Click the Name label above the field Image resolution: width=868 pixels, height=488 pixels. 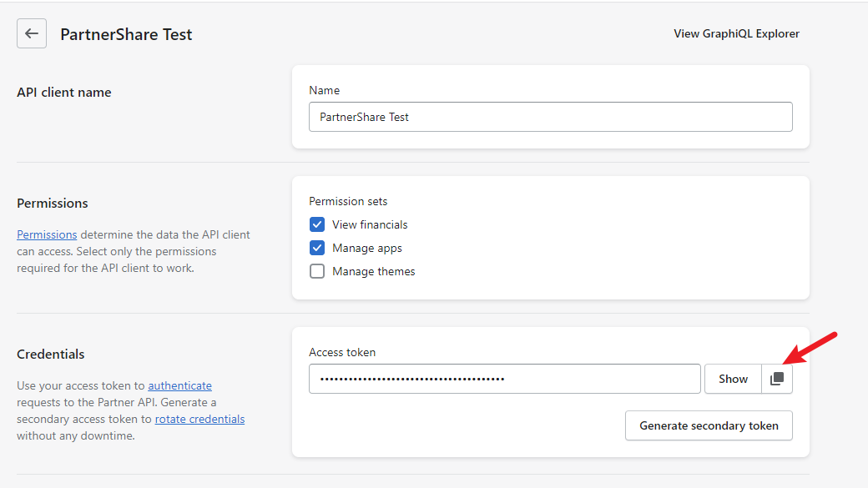click(325, 90)
